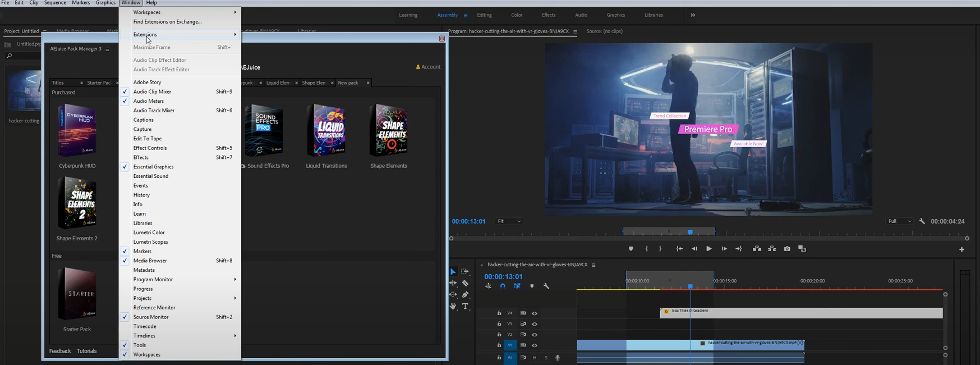Toggle lock on track V1
The width and height of the screenshot is (980, 365).
click(x=499, y=345)
